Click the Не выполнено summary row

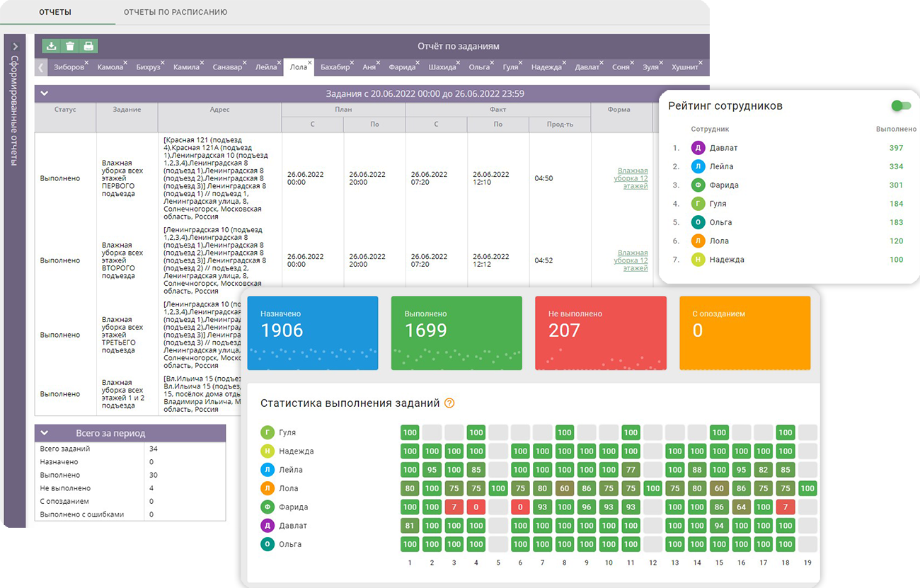130,488
